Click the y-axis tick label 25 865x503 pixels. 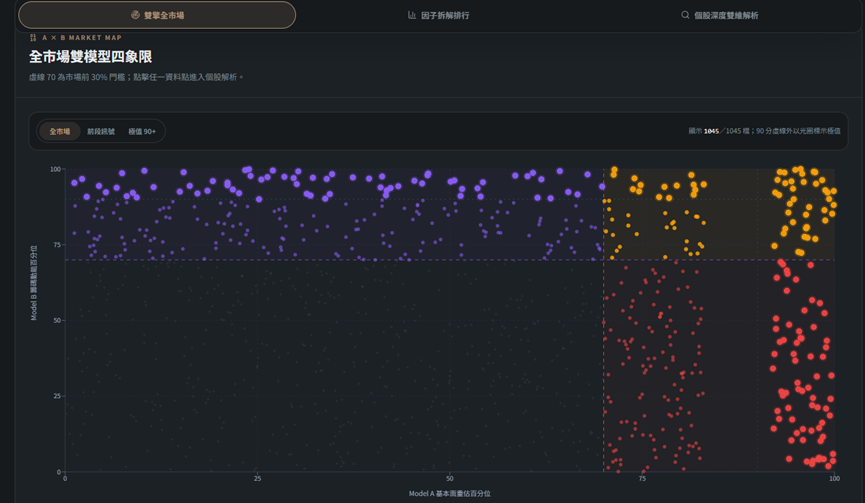pyautogui.click(x=57, y=396)
